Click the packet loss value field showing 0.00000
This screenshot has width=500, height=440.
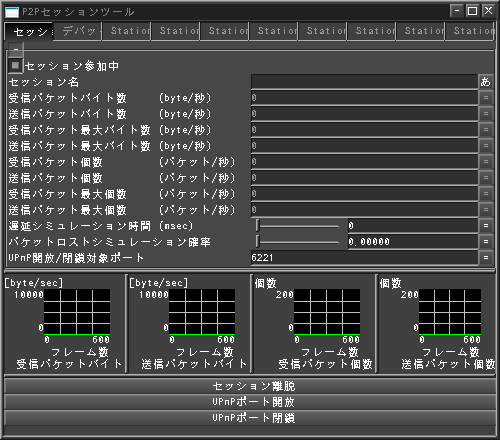tap(413, 242)
